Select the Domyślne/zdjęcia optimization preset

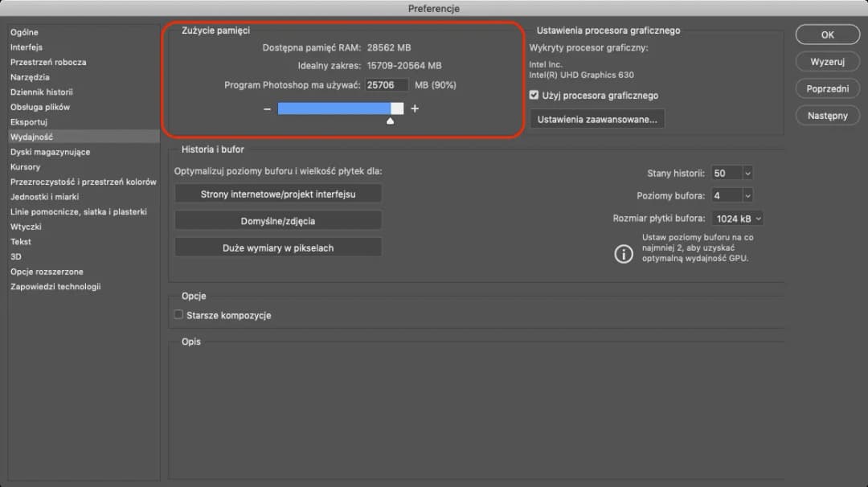click(277, 219)
